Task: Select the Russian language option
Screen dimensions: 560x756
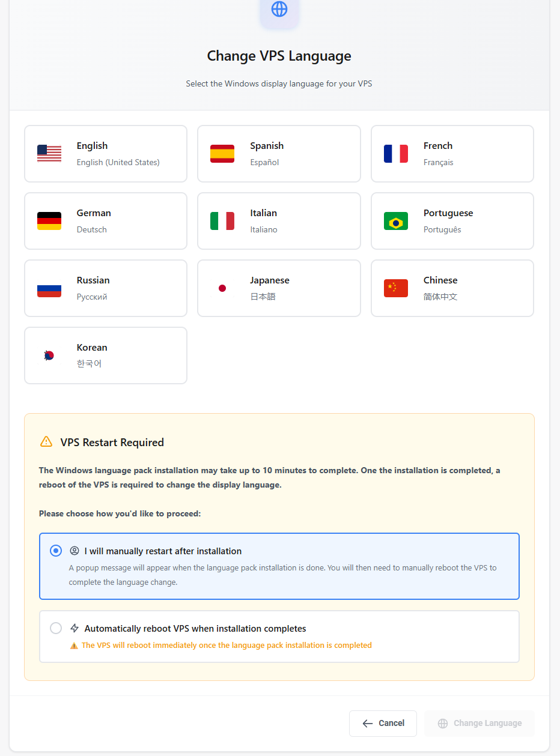Action: [x=105, y=288]
